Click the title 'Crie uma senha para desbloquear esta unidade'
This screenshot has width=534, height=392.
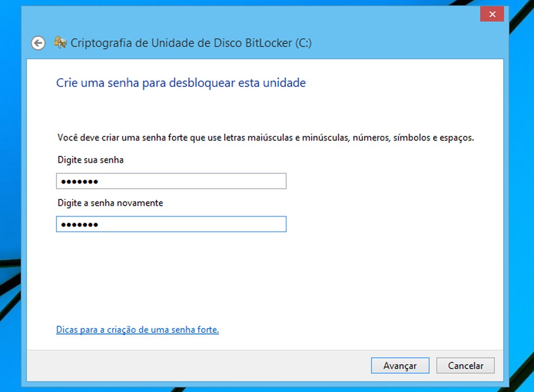(181, 83)
